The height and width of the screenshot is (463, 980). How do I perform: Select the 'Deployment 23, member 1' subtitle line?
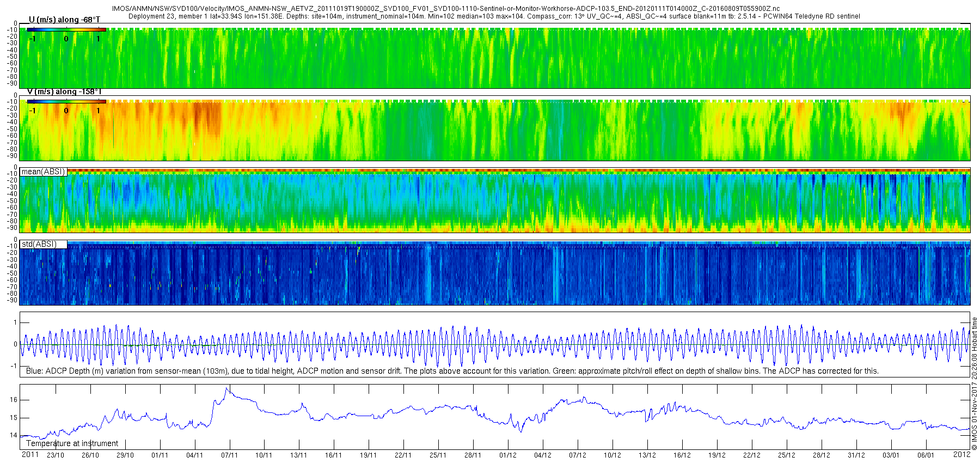(x=494, y=16)
